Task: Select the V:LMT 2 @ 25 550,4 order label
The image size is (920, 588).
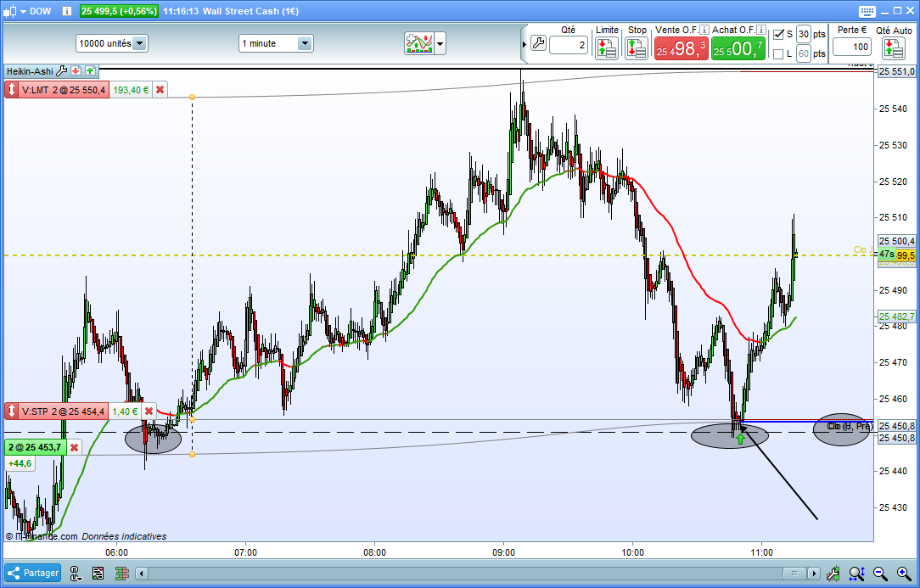Action: 64,90
